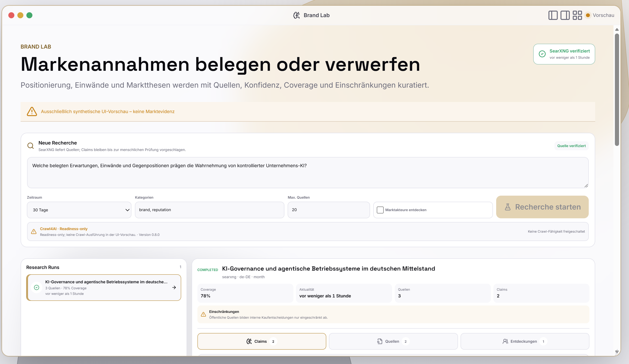This screenshot has height=364, width=629.
Task: Click the Crawl4AI · Readiness-only heading
Action: [x=64, y=229]
